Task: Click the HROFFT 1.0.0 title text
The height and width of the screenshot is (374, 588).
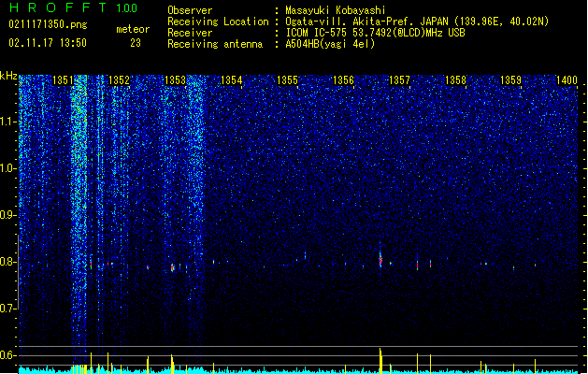Action: (x=74, y=7)
